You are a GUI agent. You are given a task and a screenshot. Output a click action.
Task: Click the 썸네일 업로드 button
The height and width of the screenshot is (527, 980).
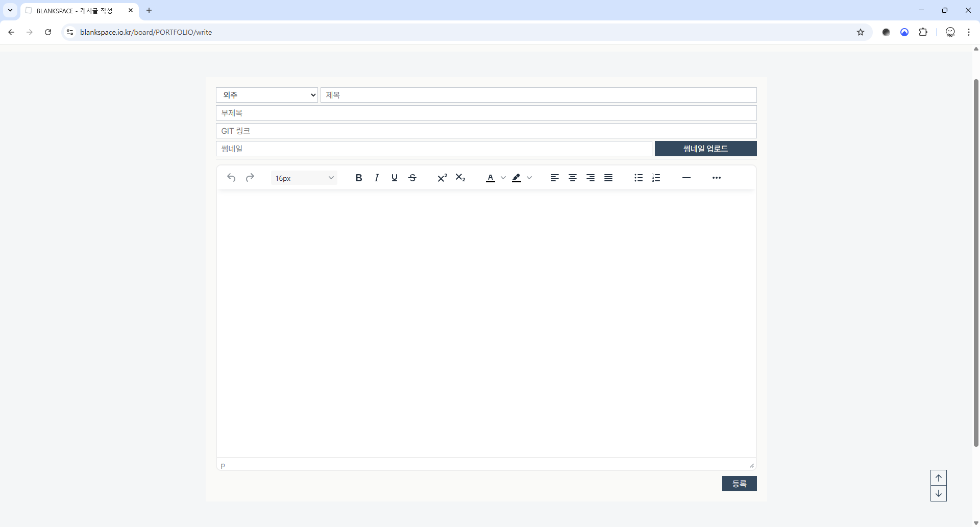(x=705, y=149)
